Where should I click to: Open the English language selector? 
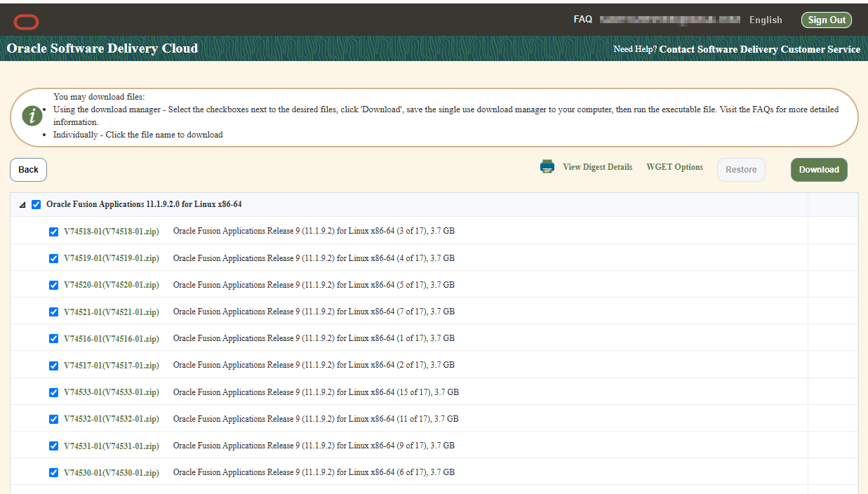(x=765, y=20)
